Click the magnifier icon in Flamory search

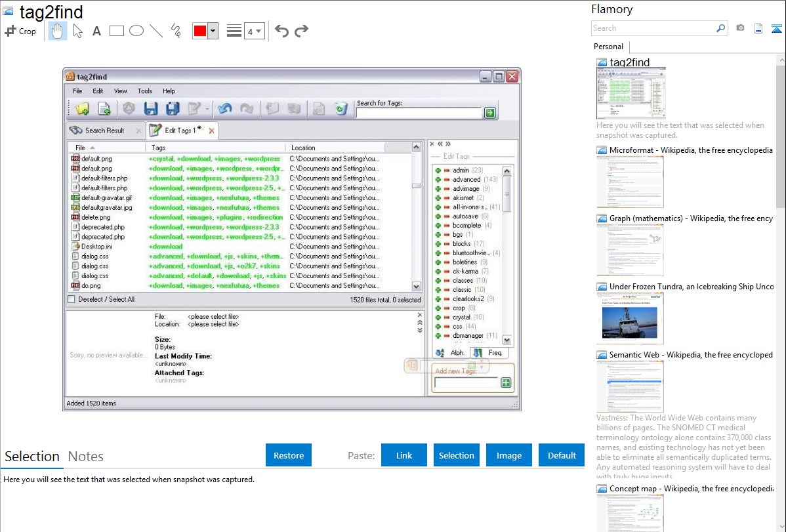tap(720, 28)
